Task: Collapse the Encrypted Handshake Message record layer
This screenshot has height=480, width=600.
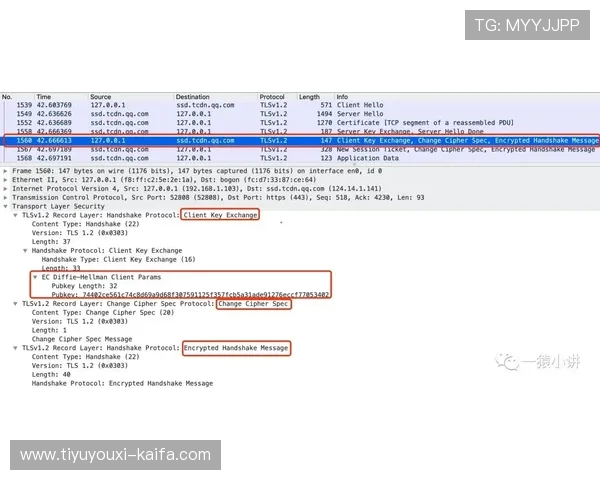Action: pyautogui.click(x=16, y=348)
